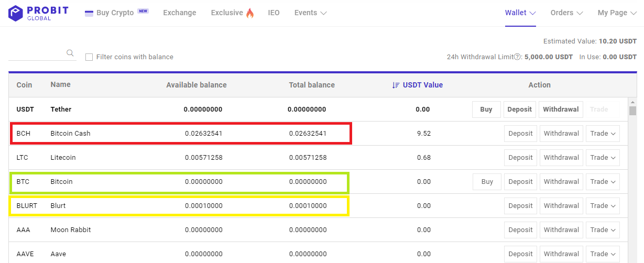The height and width of the screenshot is (263, 644).
Task: Click the search magnifier icon
Action: pyautogui.click(x=70, y=53)
